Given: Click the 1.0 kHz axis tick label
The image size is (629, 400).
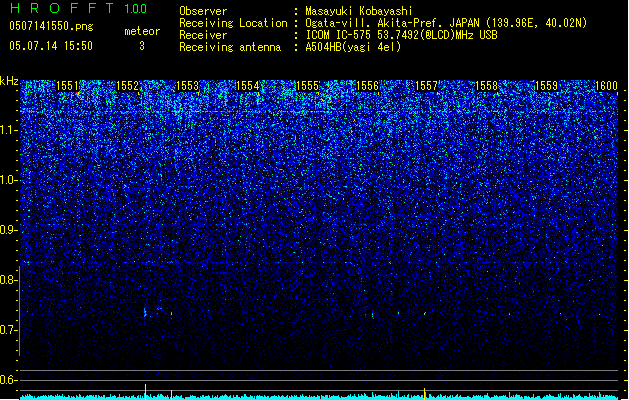Looking at the screenshot, I should tap(9, 180).
